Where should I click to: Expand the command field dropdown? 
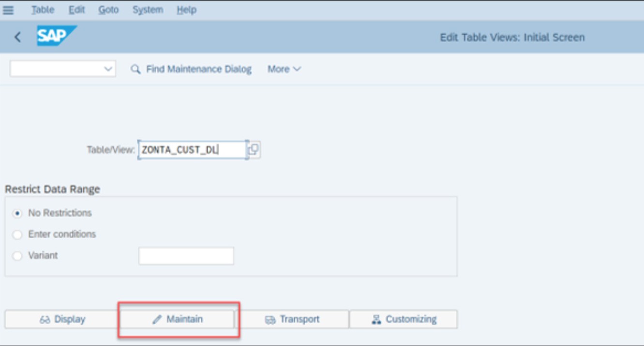pyautogui.click(x=108, y=69)
